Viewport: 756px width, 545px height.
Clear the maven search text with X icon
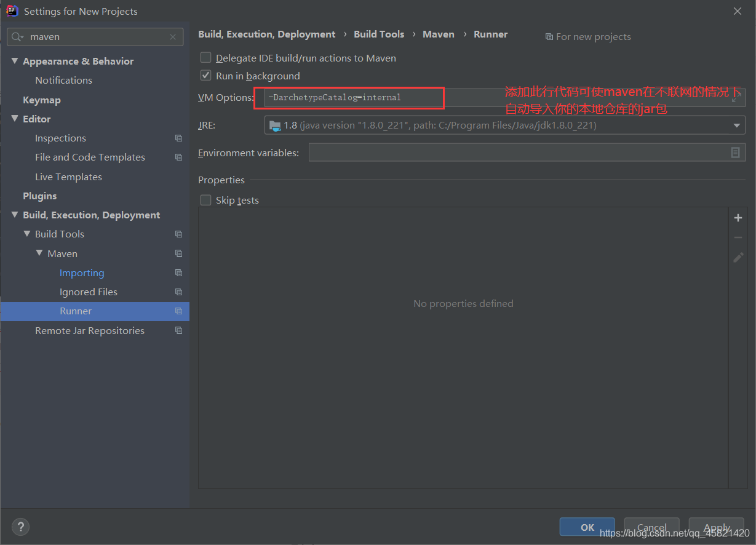(173, 37)
